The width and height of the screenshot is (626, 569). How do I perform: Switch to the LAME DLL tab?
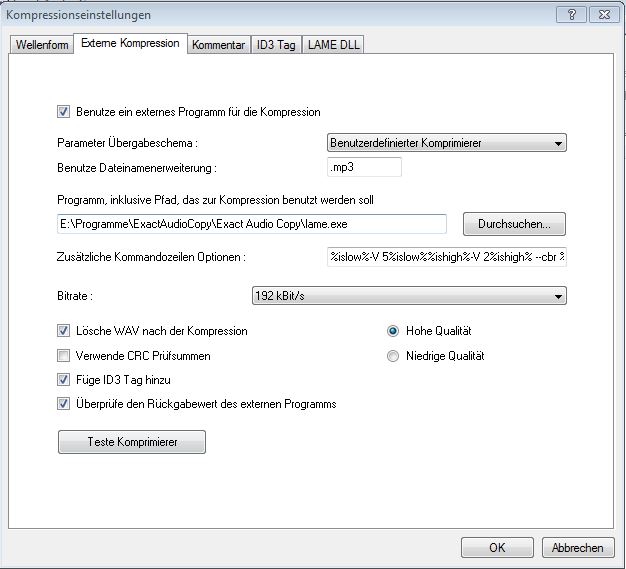334,45
